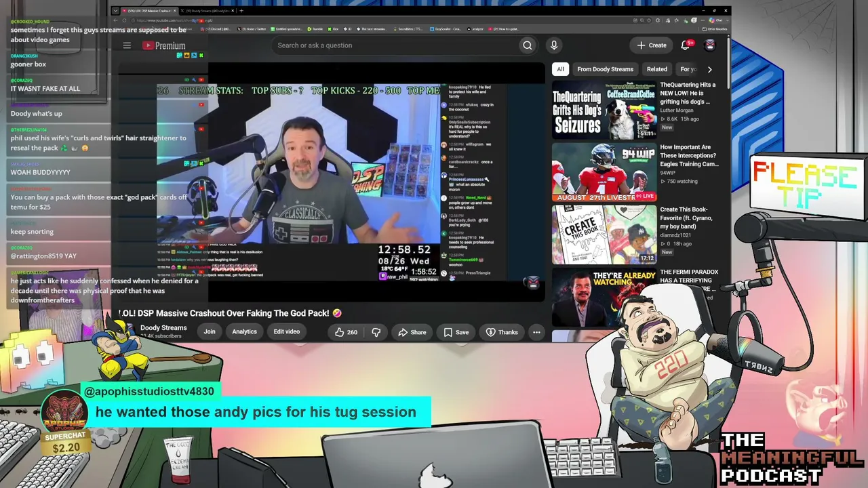868x488 pixels.
Task: Open the August 27th Livestream thumbnail
Action: 604,172
